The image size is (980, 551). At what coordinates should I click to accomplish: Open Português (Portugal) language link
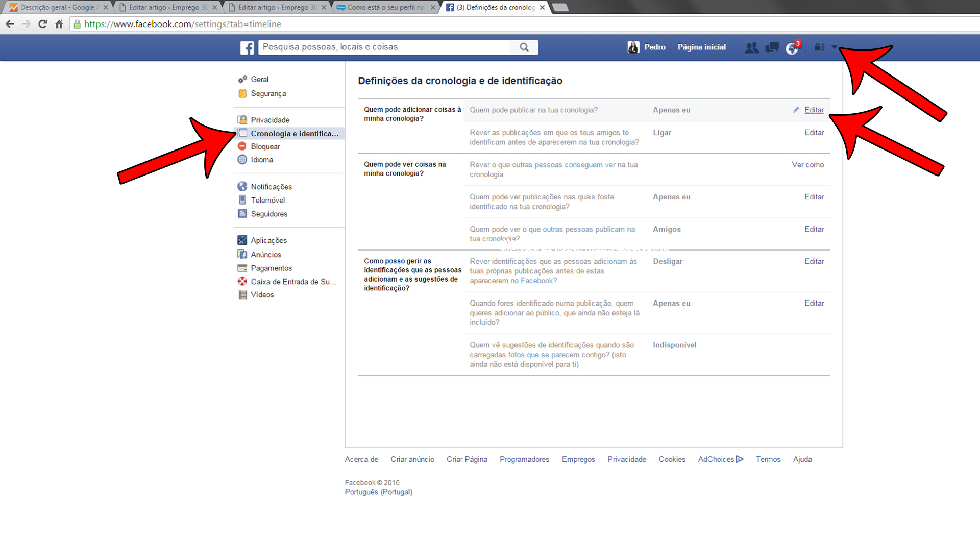(378, 491)
